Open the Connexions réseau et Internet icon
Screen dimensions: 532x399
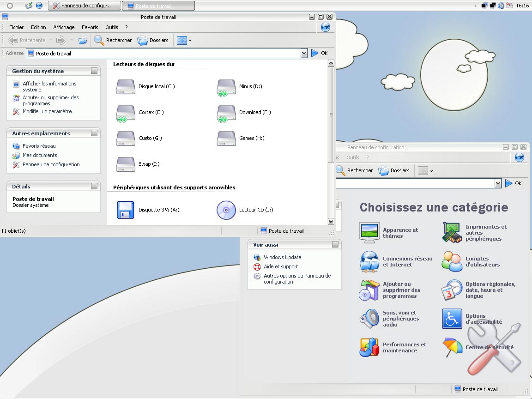coord(369,261)
